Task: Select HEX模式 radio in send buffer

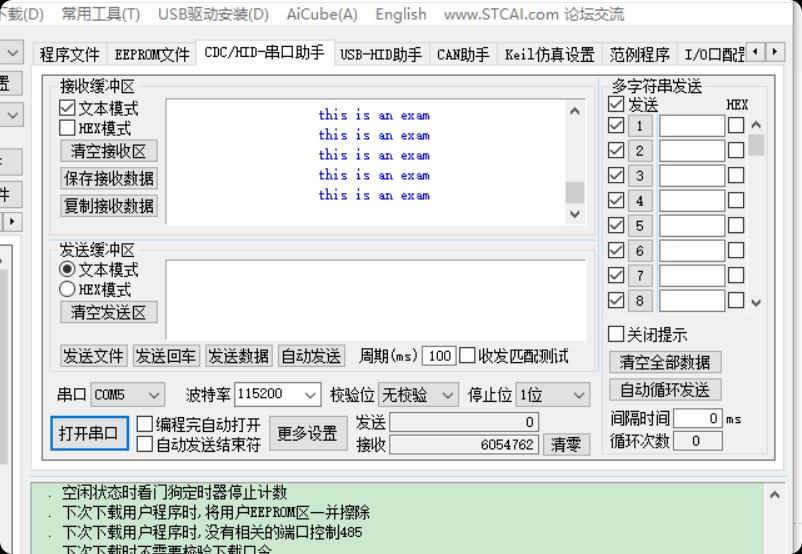Action: tap(68, 289)
